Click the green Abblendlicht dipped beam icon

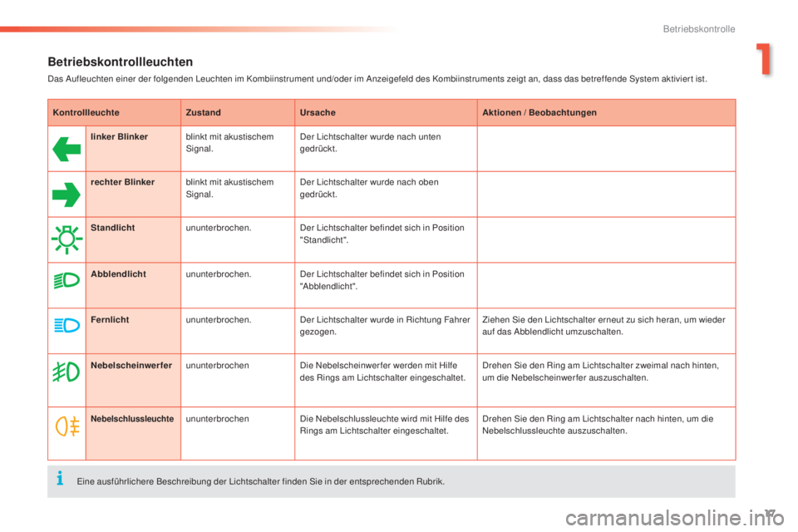(66, 280)
